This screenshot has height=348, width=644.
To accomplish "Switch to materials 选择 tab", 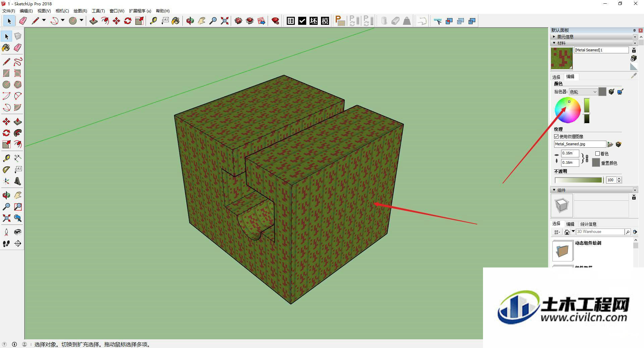I will point(556,77).
